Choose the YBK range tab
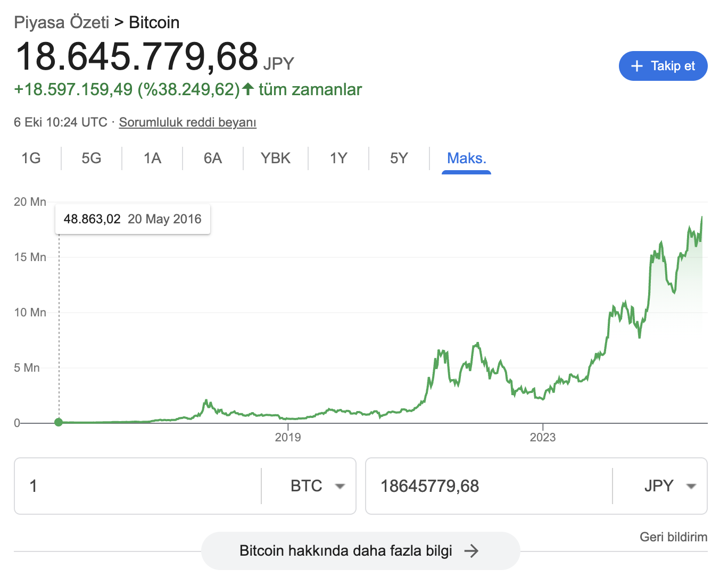This screenshot has height=586, width=728. coord(276,158)
